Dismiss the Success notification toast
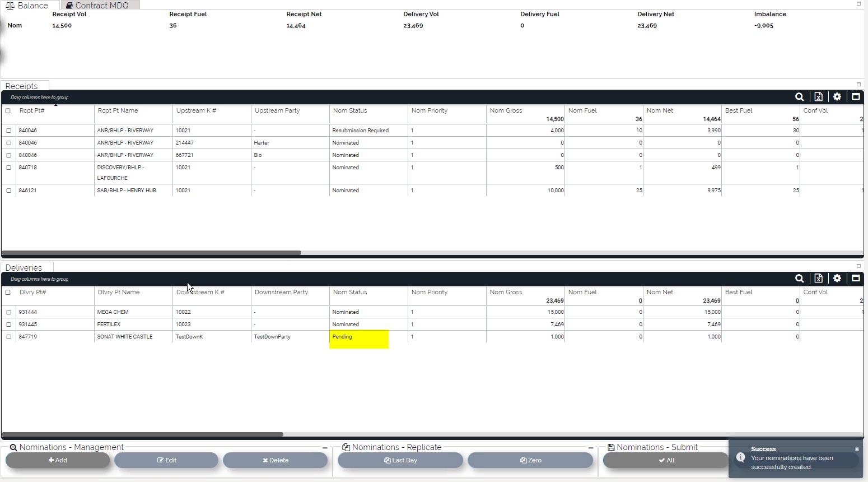The width and height of the screenshot is (868, 482). 856,449
